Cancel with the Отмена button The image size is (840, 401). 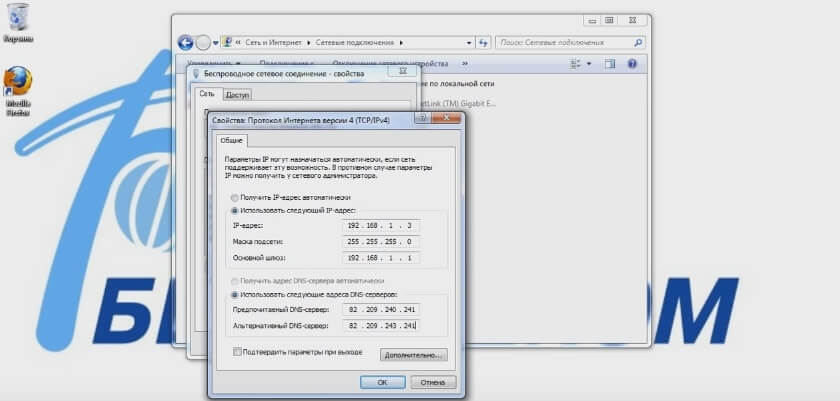[433, 382]
